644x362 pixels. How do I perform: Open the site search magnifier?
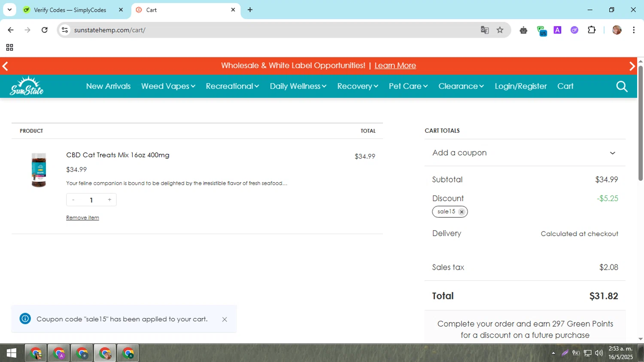pyautogui.click(x=622, y=87)
